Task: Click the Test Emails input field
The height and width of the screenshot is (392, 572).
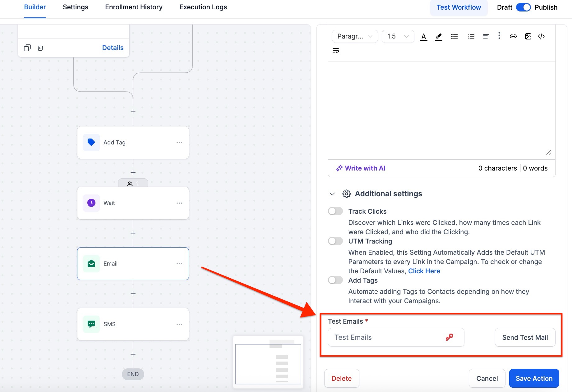Action: pos(385,337)
